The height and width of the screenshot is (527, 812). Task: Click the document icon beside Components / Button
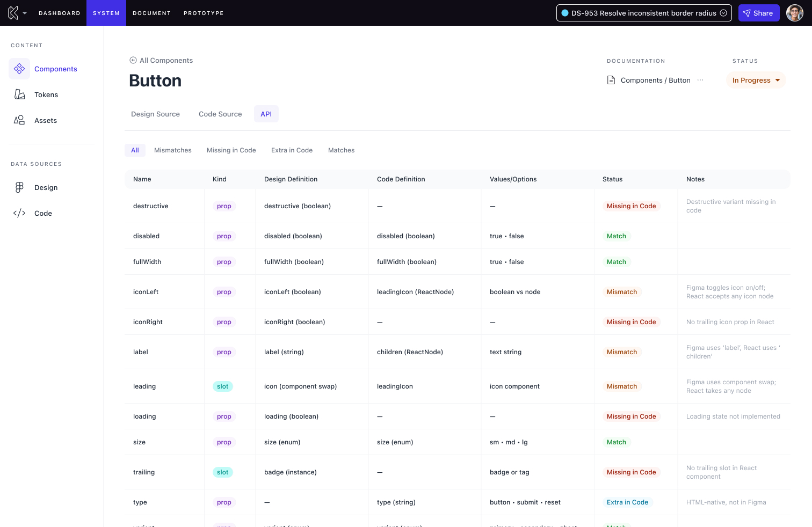point(611,80)
